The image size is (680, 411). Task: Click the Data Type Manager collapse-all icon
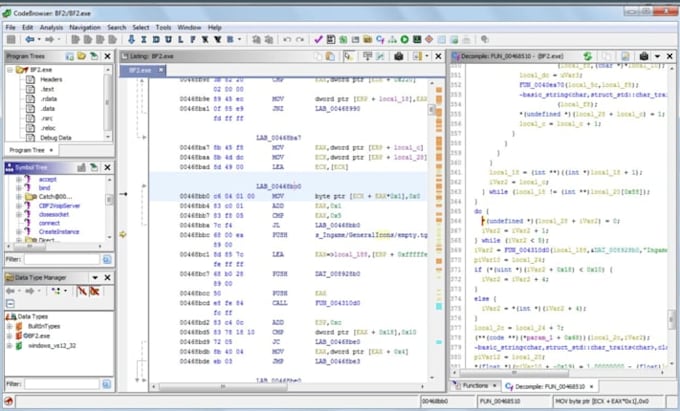tap(10, 303)
